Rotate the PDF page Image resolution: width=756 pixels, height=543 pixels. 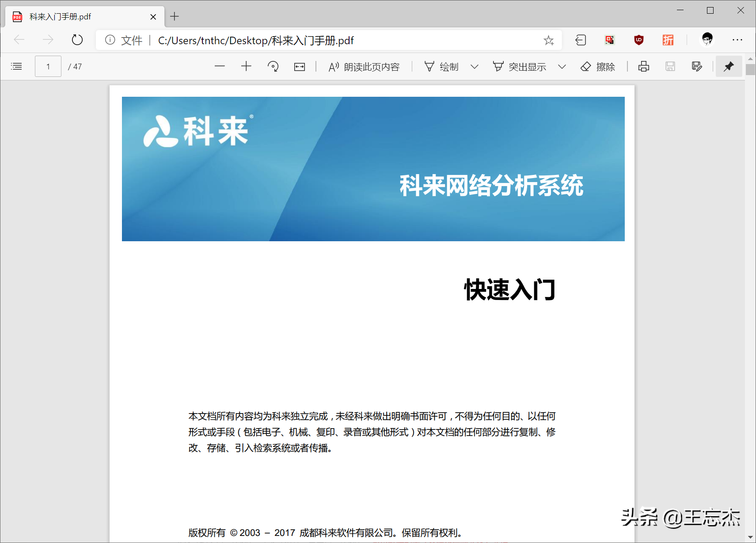[x=273, y=66]
